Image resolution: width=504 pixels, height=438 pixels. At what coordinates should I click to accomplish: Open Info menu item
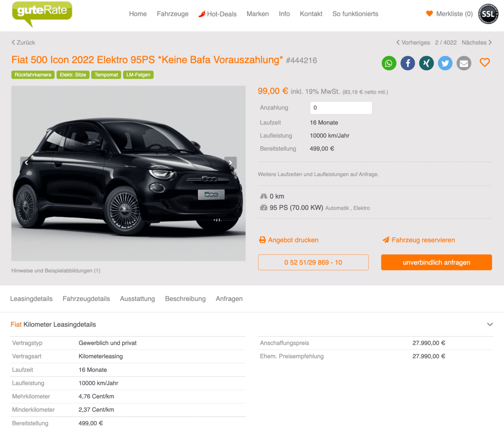(x=284, y=14)
